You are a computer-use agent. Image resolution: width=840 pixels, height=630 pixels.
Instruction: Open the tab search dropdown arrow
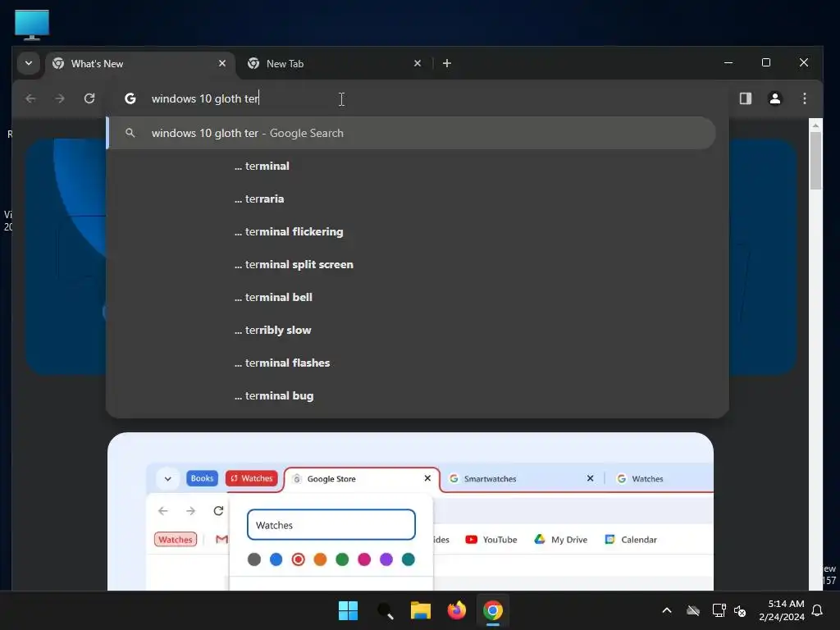(29, 63)
